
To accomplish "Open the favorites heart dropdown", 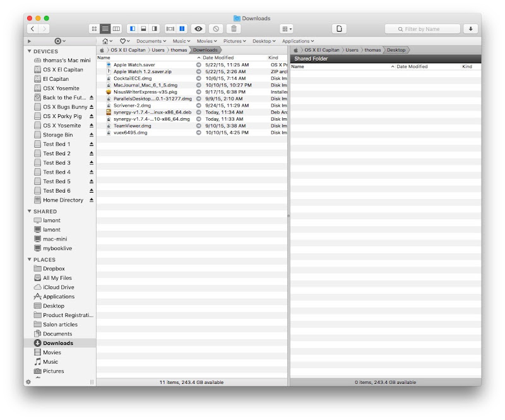I will (x=124, y=41).
